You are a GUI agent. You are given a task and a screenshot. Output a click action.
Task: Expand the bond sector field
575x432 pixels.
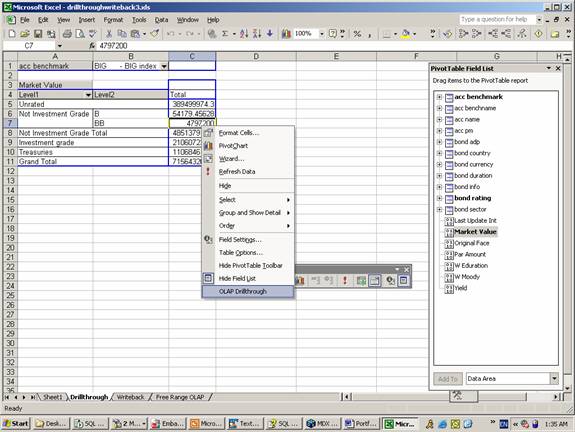[x=439, y=209]
